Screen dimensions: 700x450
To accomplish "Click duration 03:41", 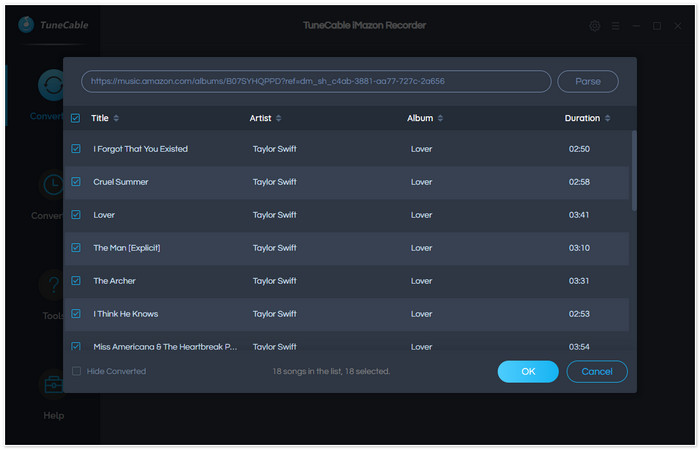I will (579, 215).
